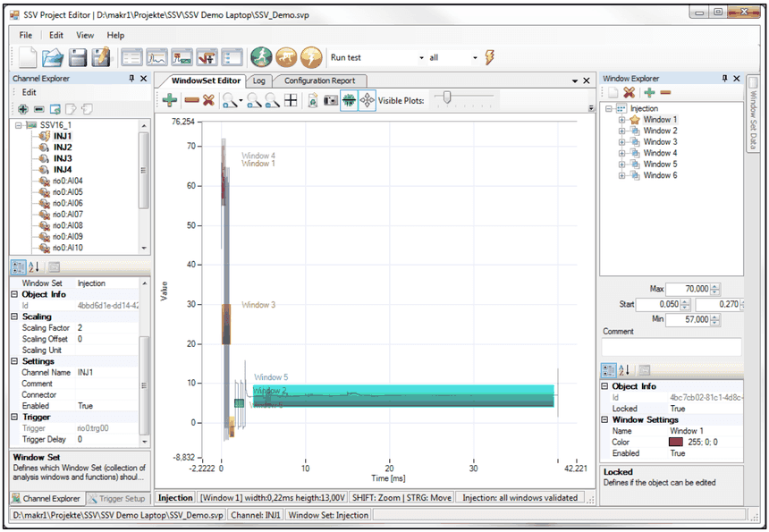Click the green plus in WindowSet Editor toolbar

point(170,100)
